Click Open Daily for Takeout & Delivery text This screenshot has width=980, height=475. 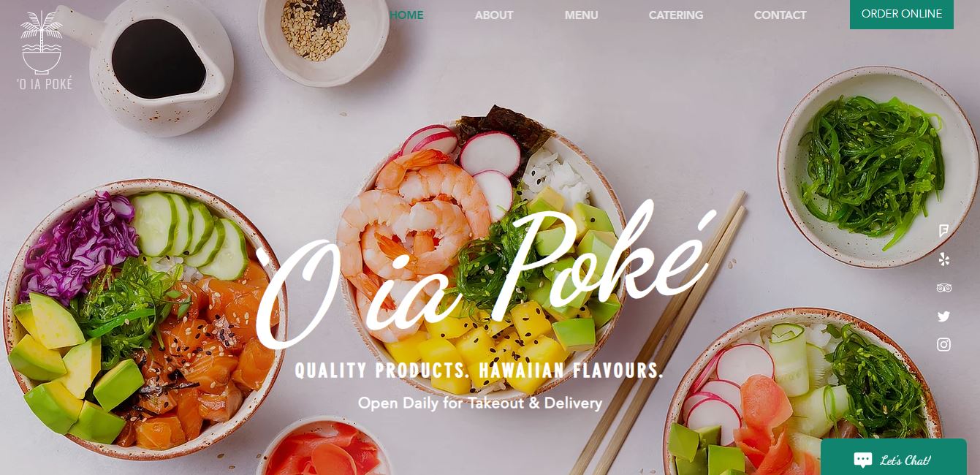(x=480, y=403)
